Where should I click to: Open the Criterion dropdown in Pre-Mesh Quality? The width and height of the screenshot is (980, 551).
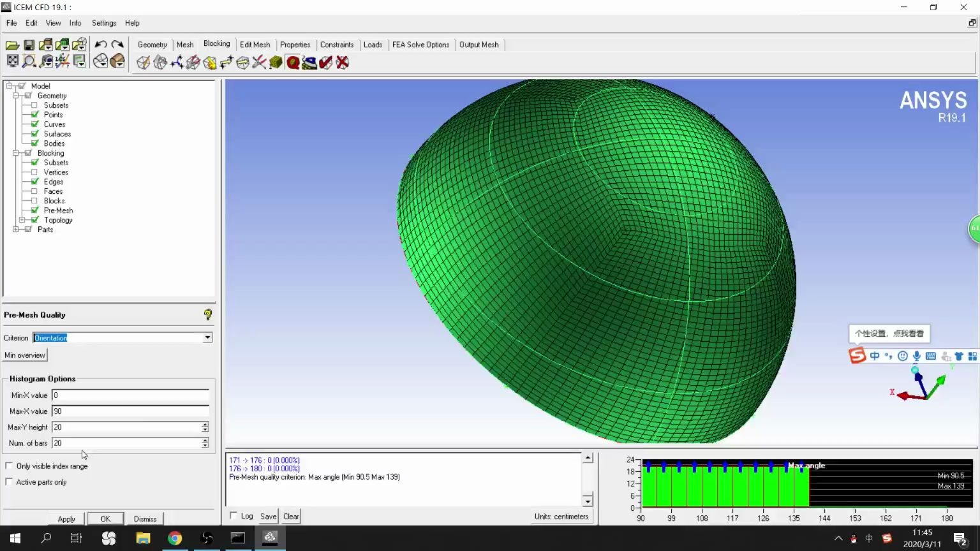tap(207, 337)
